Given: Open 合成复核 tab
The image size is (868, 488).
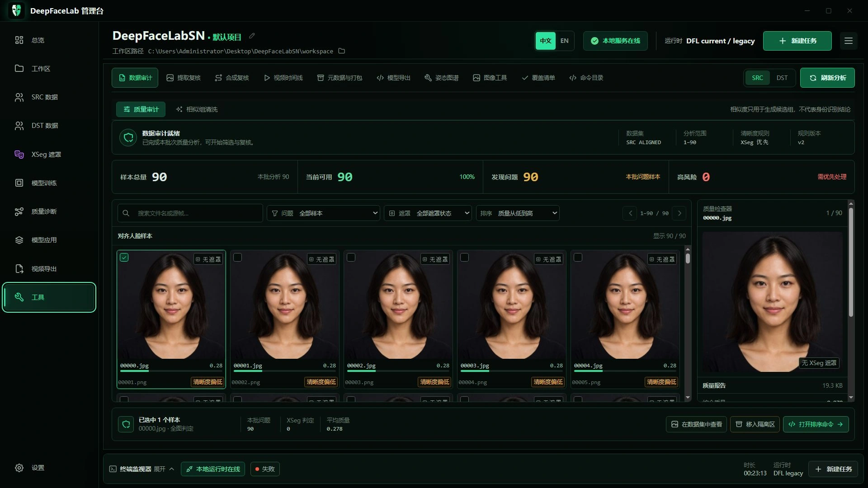Looking at the screenshot, I should tap(232, 78).
